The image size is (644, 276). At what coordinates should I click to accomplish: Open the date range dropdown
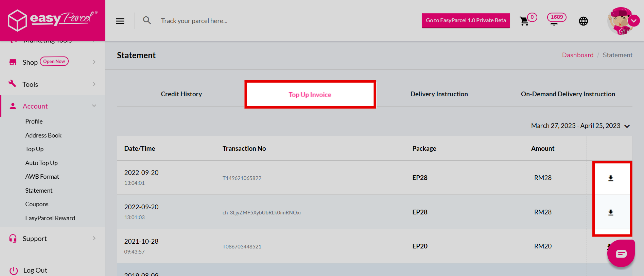pyautogui.click(x=580, y=126)
